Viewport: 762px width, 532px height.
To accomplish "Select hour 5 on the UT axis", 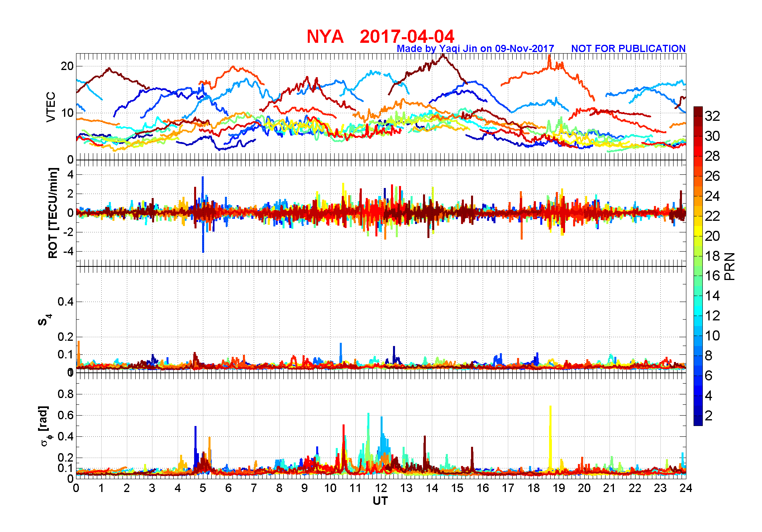I will [203, 488].
